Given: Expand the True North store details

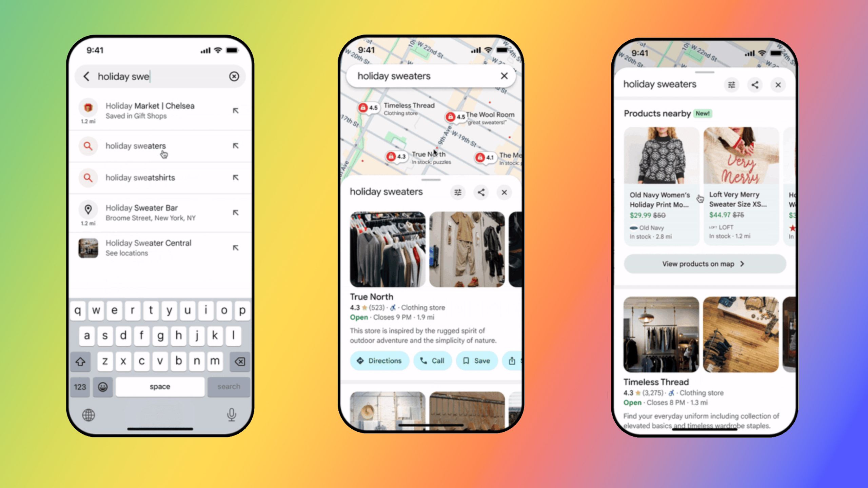Looking at the screenshot, I should point(370,297).
